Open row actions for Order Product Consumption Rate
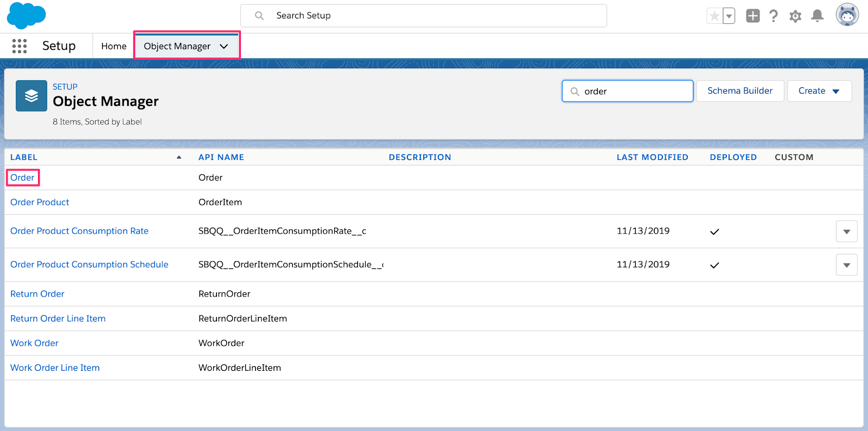 coord(846,231)
